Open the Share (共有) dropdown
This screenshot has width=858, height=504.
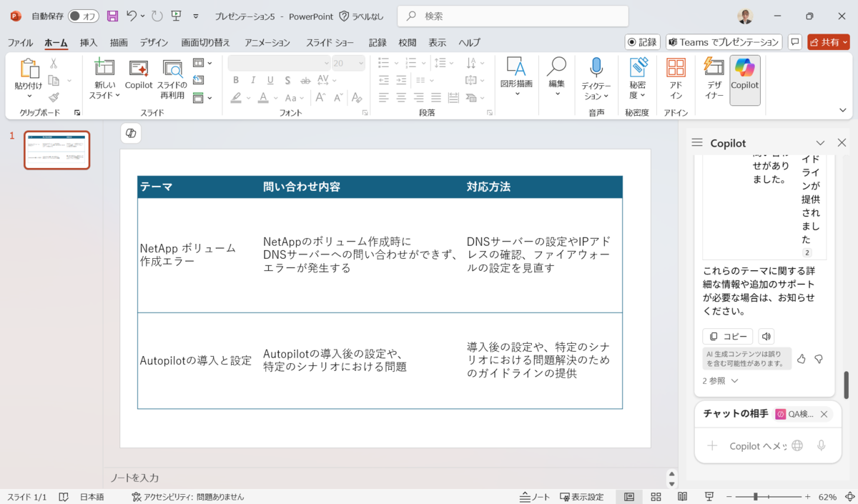[829, 42]
